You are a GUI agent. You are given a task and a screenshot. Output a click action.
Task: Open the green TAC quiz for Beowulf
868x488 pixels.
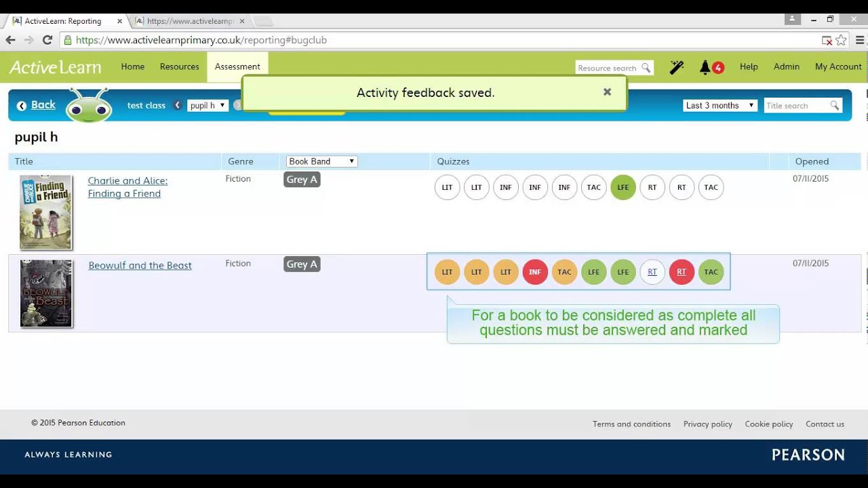coord(711,272)
